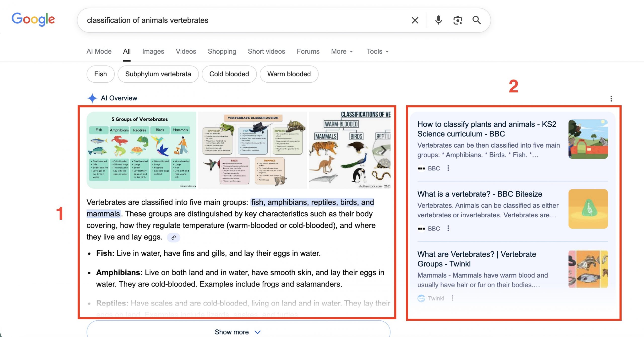Switch to the Images tab
The width and height of the screenshot is (644, 337).
[x=153, y=51]
